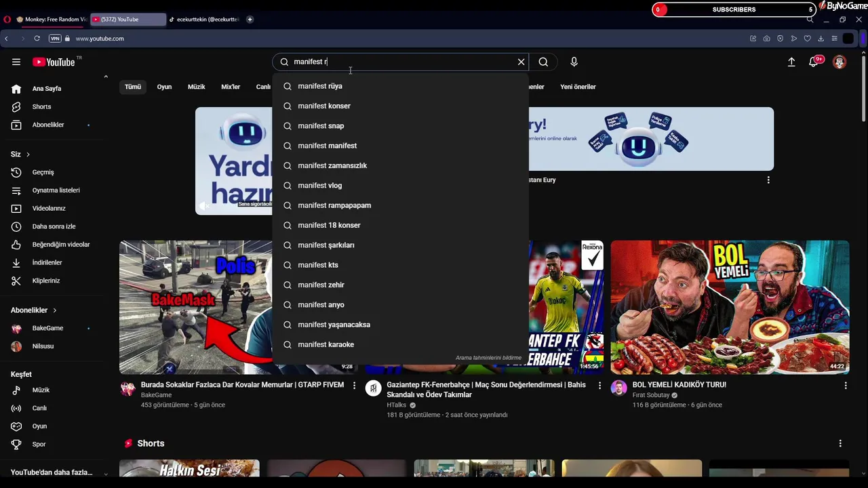This screenshot has height=488, width=868.
Task: Select suggestion manifest 18 konser
Action: pyautogui.click(x=400, y=225)
